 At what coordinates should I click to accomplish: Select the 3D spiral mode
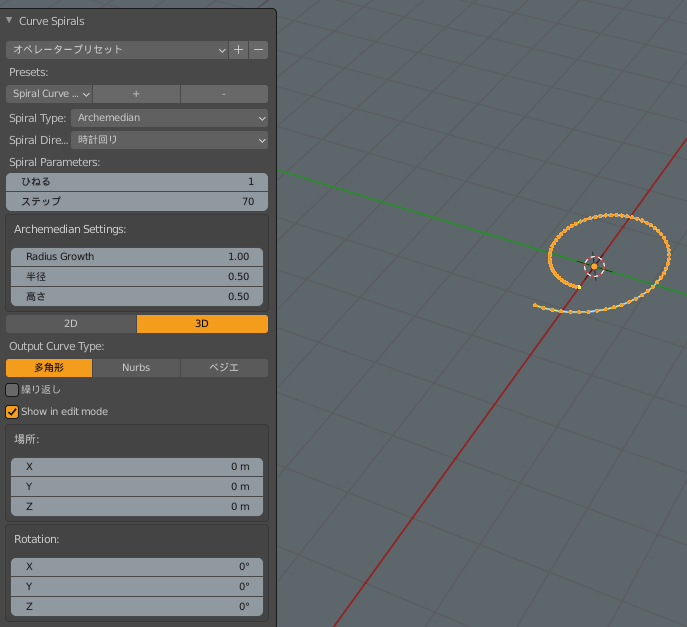click(x=202, y=324)
